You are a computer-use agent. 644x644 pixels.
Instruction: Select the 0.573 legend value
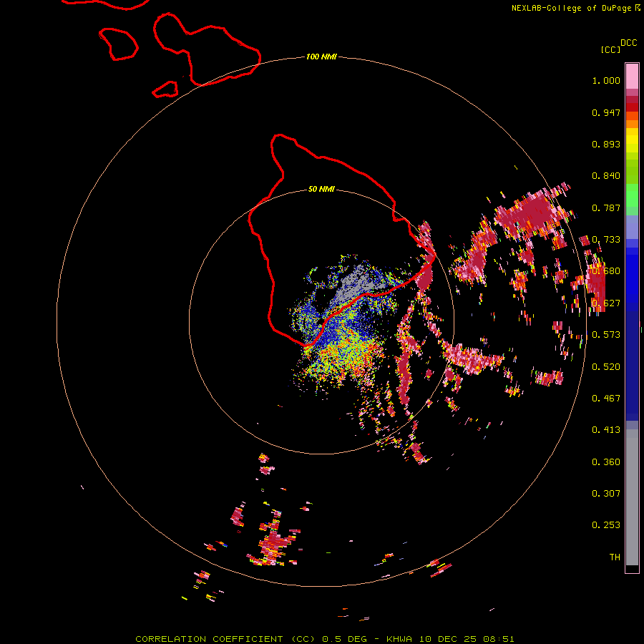click(606, 335)
